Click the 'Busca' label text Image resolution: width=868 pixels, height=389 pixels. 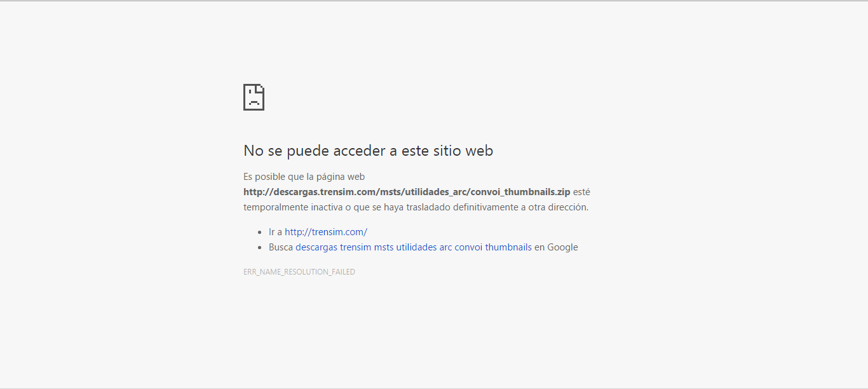[281, 247]
